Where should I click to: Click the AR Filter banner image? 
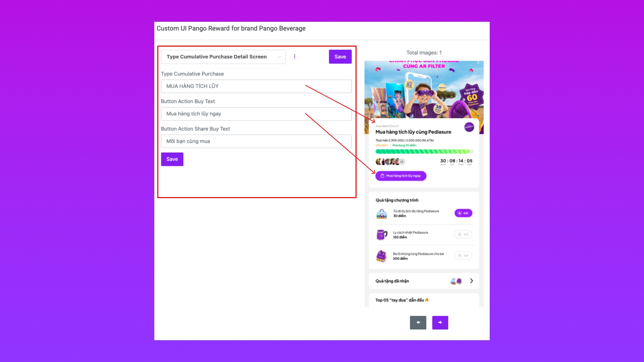point(424,90)
